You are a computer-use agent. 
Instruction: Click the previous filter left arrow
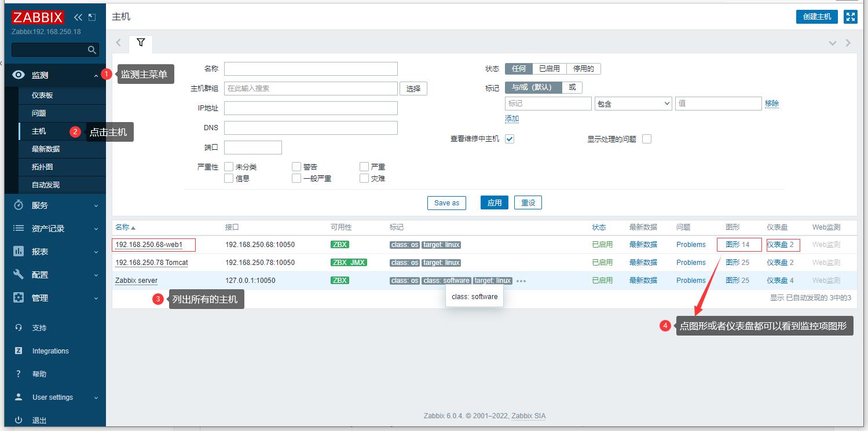119,43
